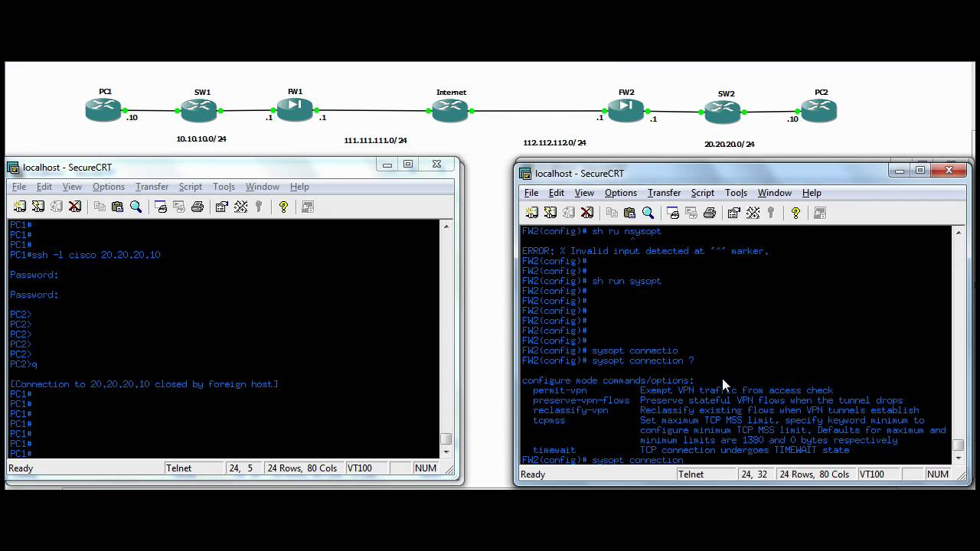Click Copy icon in left SecureCRT toolbar
The width and height of the screenshot is (980, 551).
click(100, 207)
